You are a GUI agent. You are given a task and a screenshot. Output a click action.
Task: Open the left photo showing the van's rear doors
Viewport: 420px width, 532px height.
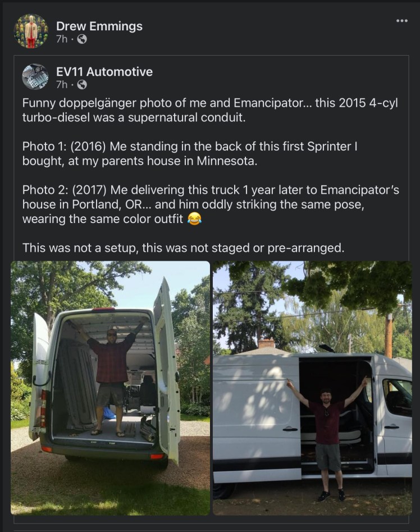pyautogui.click(x=110, y=388)
